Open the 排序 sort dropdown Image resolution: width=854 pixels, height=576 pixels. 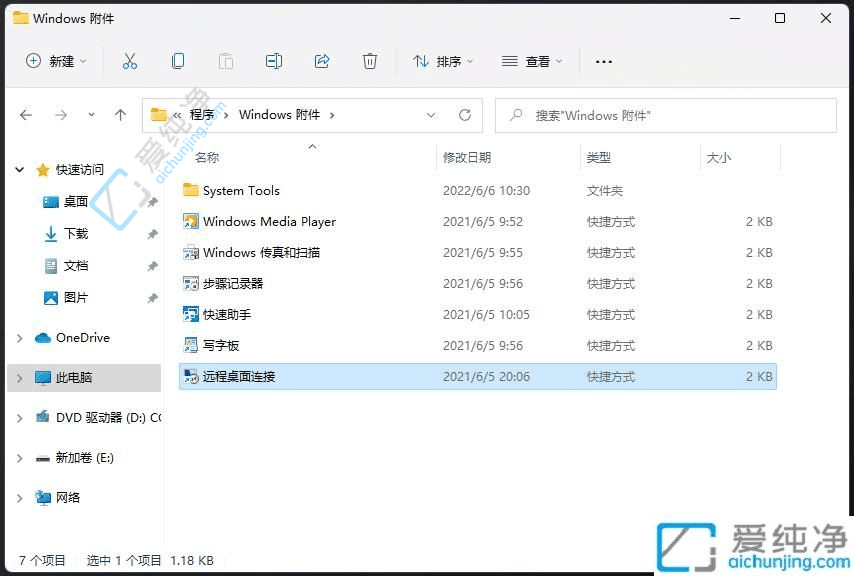[x=443, y=62]
